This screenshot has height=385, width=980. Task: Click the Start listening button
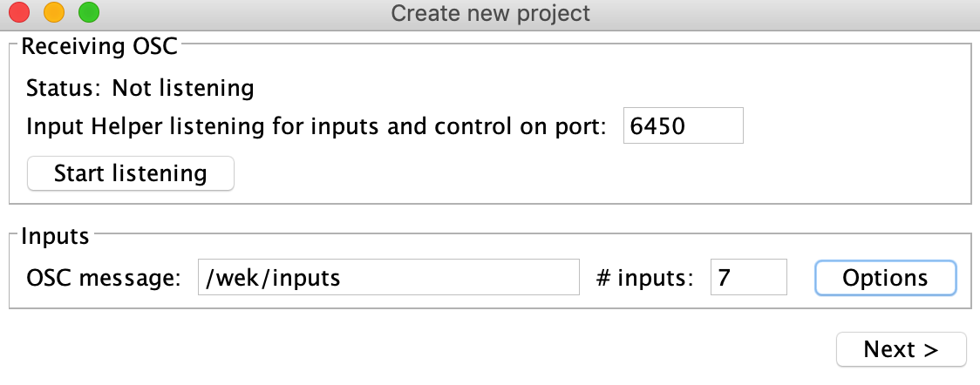coord(131,173)
